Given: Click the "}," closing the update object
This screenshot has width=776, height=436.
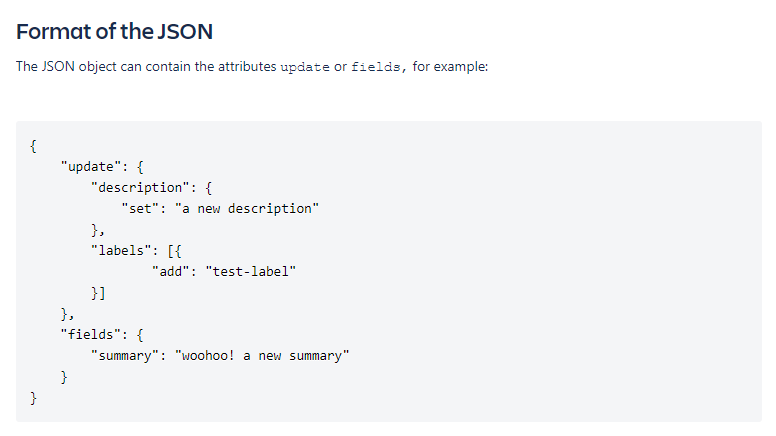Looking at the screenshot, I should point(67,314).
